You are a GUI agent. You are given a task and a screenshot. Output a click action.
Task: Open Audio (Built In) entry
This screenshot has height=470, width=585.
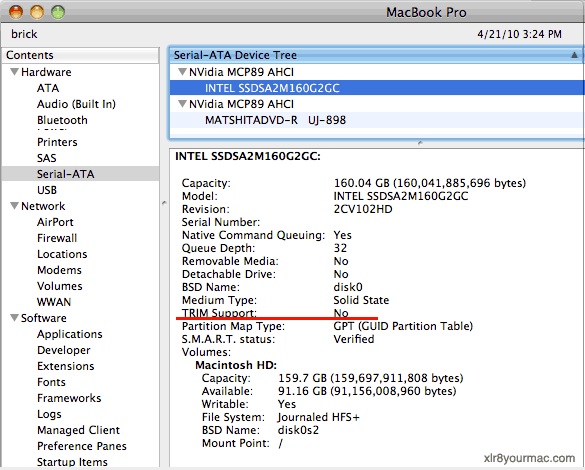click(x=76, y=104)
